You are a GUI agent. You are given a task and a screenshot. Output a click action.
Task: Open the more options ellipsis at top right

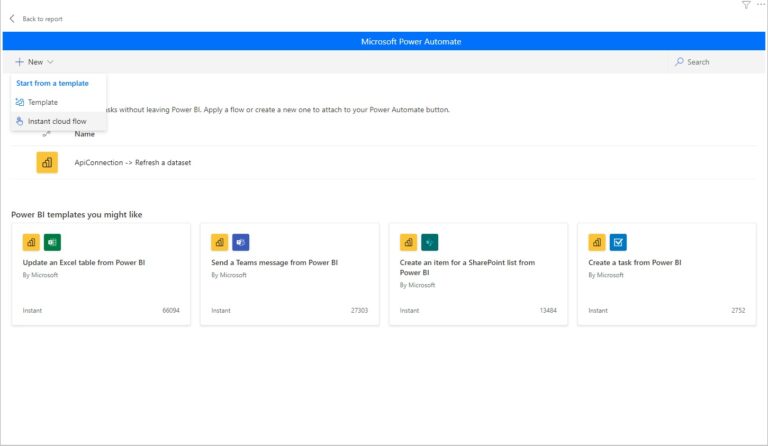click(761, 5)
